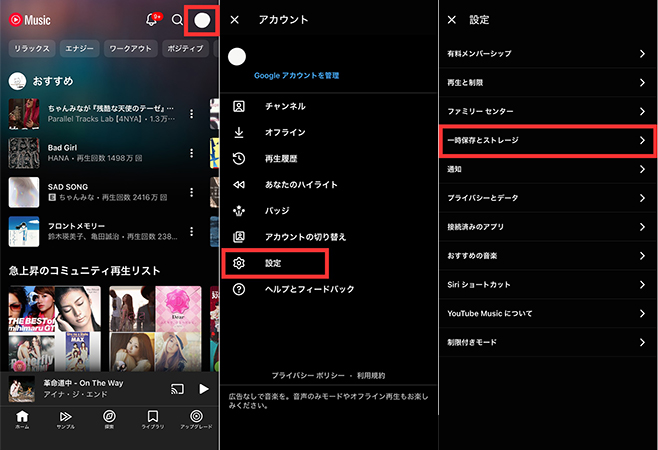
Task: Click the account avatar in アカウント panel
Action: click(x=237, y=57)
